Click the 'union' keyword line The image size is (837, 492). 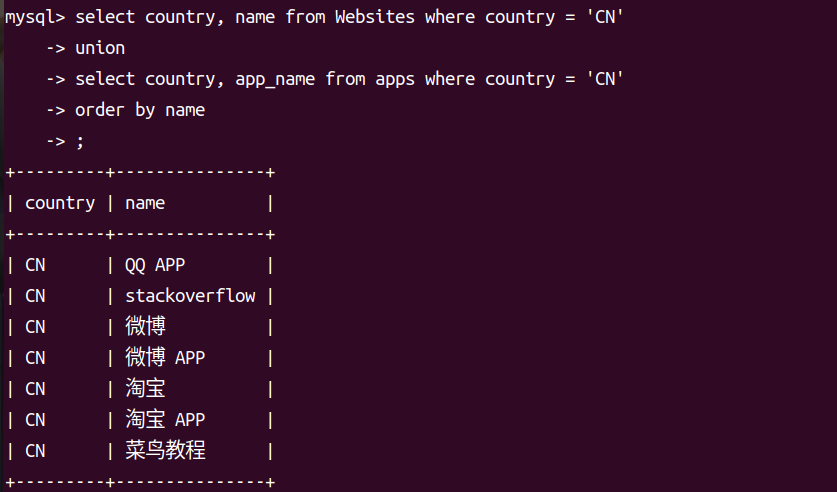pyautogui.click(x=100, y=48)
